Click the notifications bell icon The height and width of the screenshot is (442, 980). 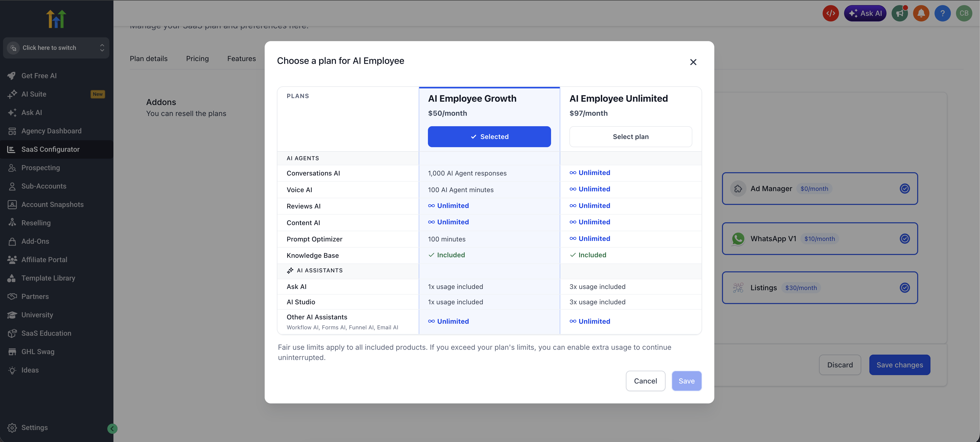(x=921, y=13)
